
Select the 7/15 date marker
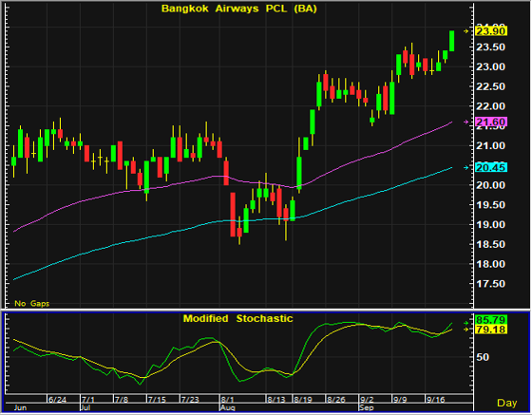pyautogui.click(x=157, y=400)
